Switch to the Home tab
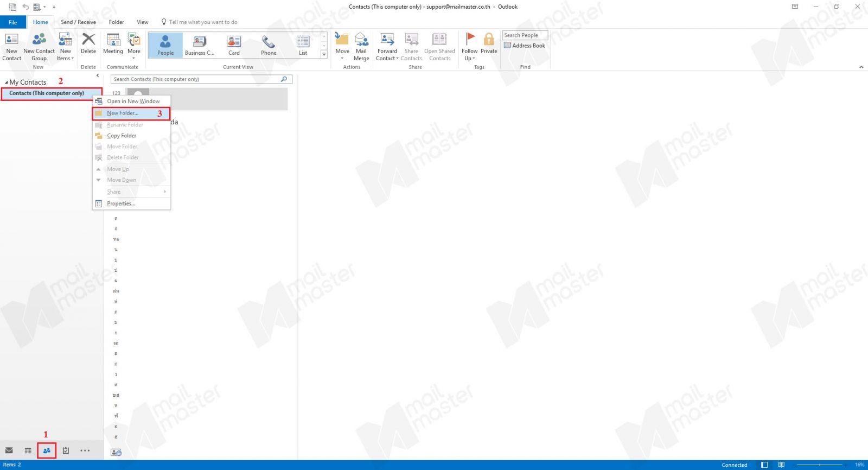Screen dimensions: 868x470 (x=40, y=22)
